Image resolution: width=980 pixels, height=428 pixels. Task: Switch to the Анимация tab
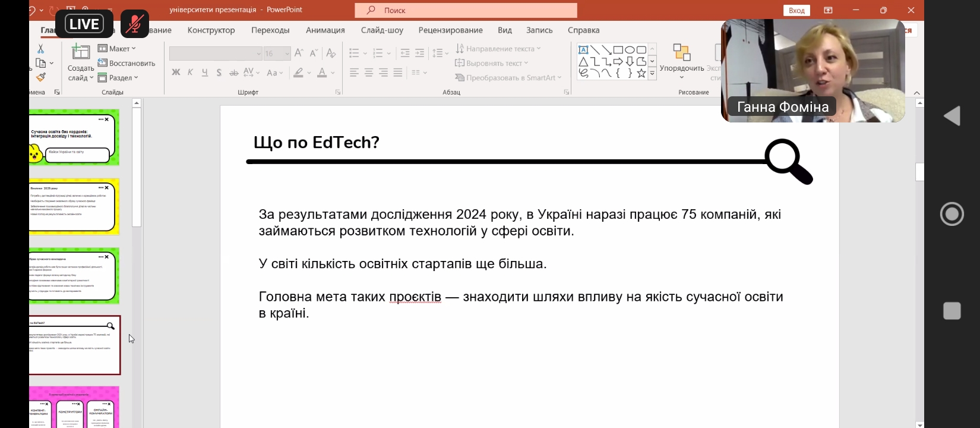coord(325,30)
